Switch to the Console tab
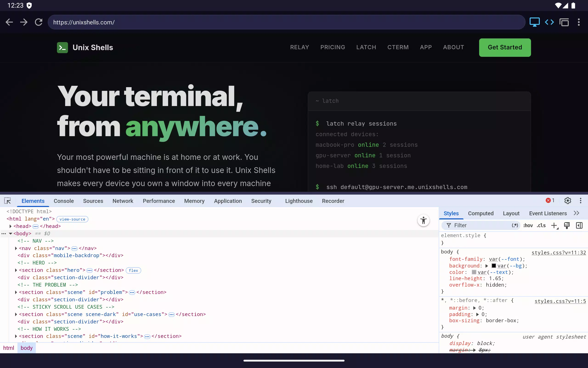The width and height of the screenshot is (588, 368). (64, 201)
